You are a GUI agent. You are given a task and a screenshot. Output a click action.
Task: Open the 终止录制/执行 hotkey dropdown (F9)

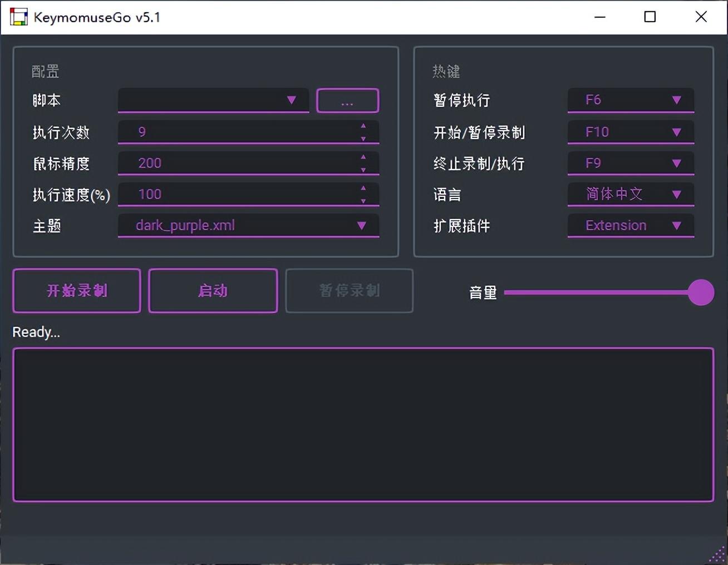tap(631, 163)
